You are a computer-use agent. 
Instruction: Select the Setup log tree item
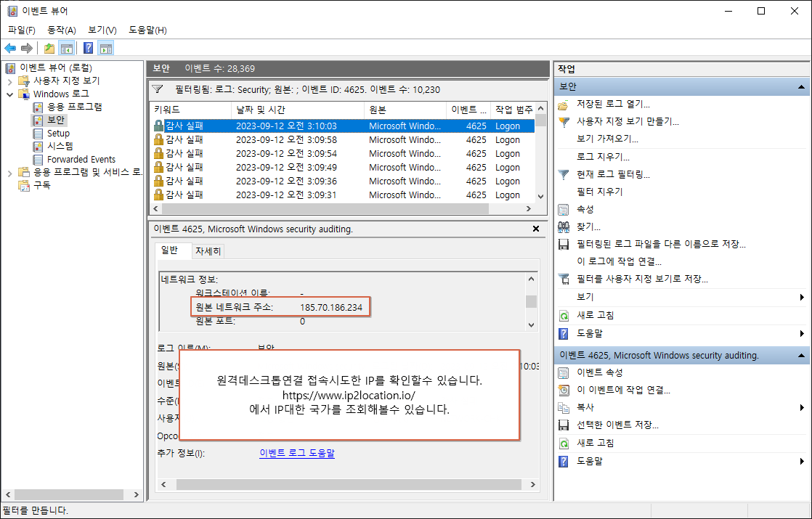(58, 134)
